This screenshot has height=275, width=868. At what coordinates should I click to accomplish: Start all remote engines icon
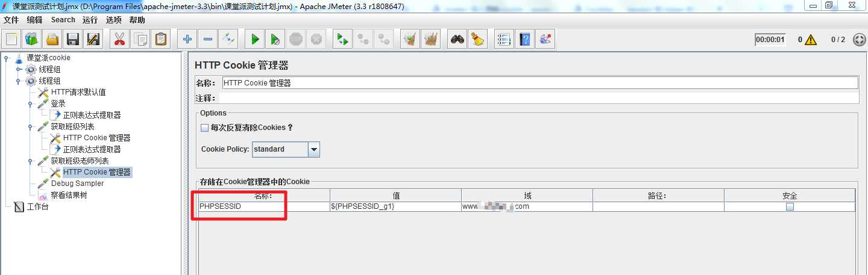(342, 39)
